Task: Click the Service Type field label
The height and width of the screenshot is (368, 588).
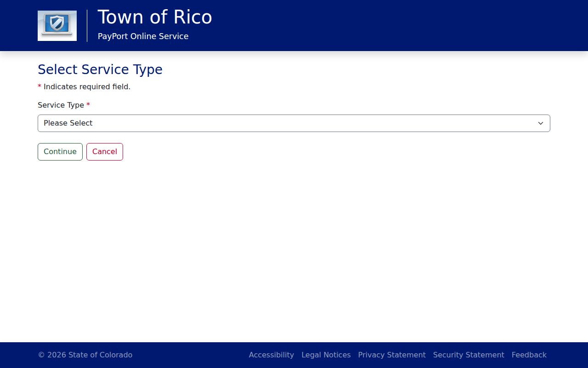Action: pos(64,105)
